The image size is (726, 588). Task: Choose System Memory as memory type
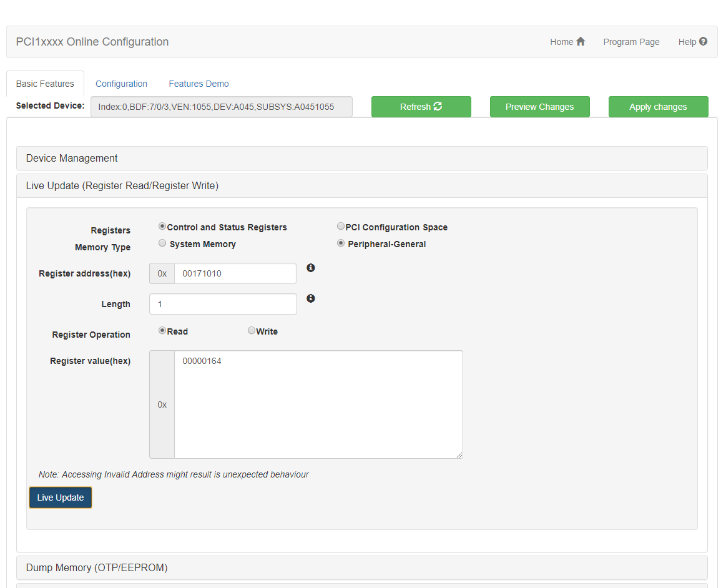(162, 243)
